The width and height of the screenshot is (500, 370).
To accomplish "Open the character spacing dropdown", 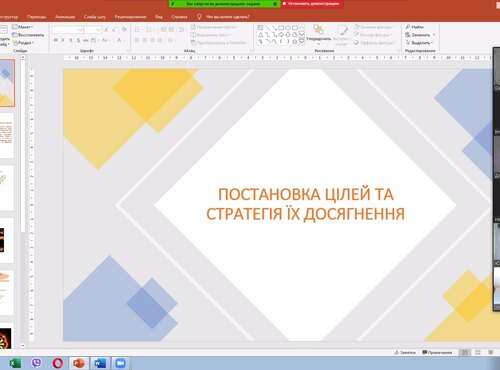I will (x=95, y=40).
